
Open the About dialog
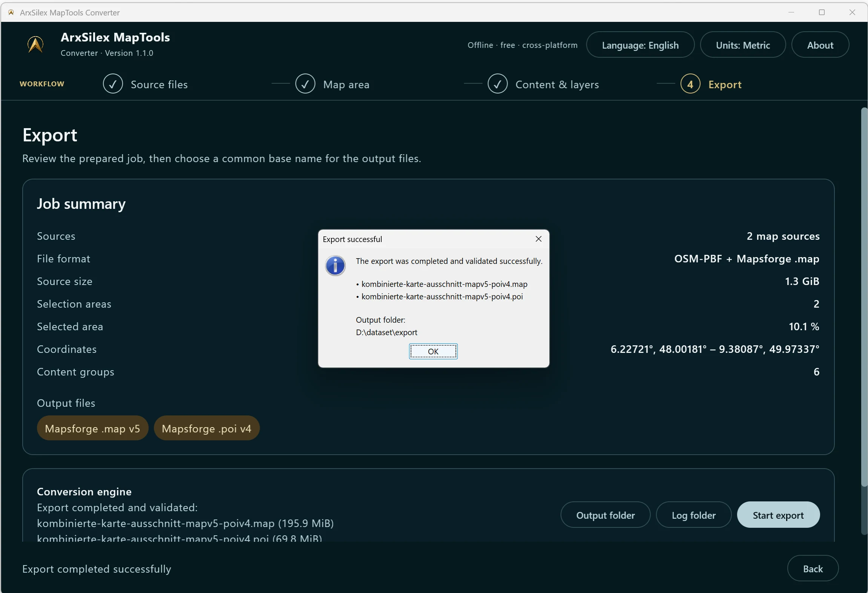click(x=820, y=45)
